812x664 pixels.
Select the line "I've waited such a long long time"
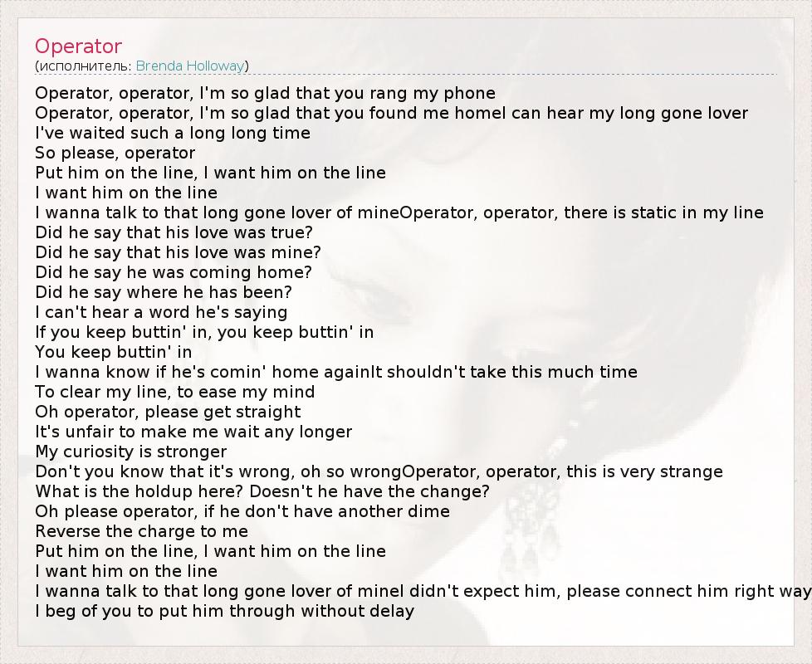coord(173,133)
